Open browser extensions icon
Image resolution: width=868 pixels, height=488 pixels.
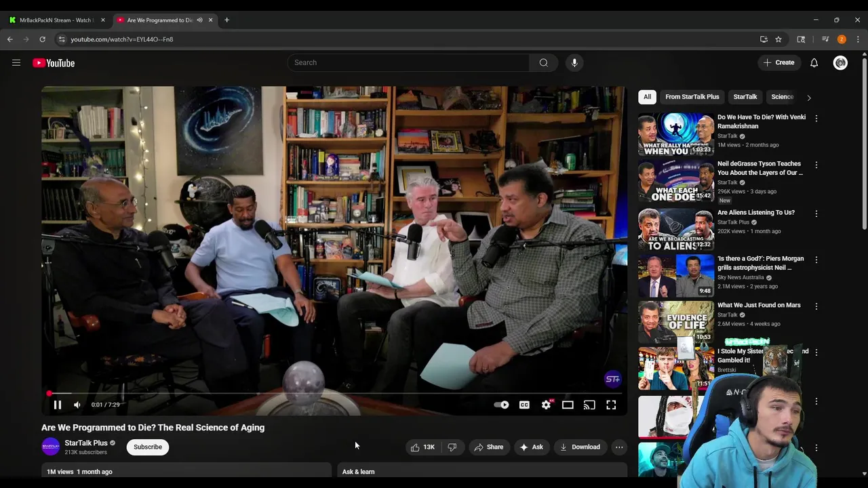(x=801, y=39)
